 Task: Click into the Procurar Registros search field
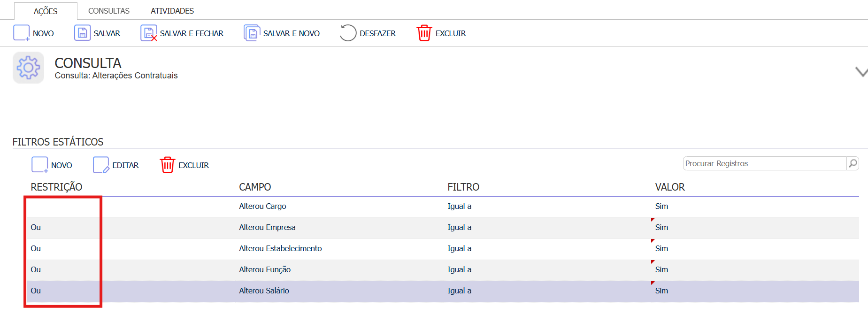tap(764, 163)
